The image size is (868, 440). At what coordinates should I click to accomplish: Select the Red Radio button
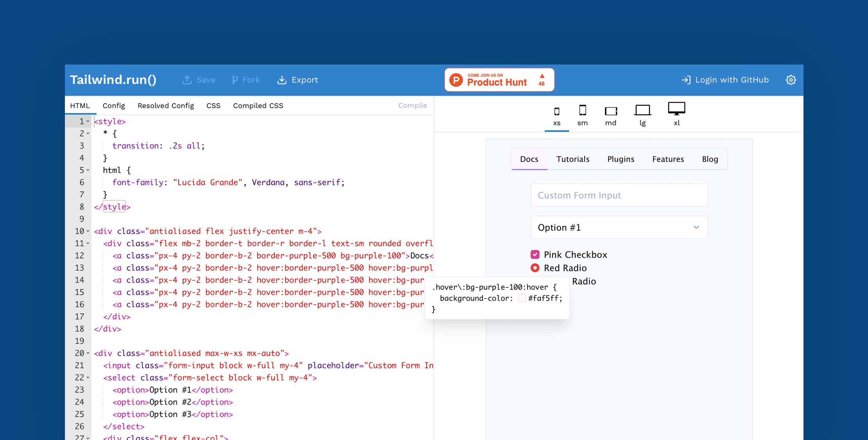(x=535, y=268)
